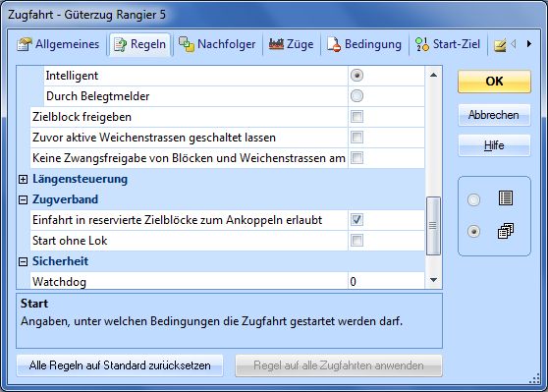This screenshot has height=392, width=548.
Task: Show more tabs with right arrow
Action: click(529, 44)
